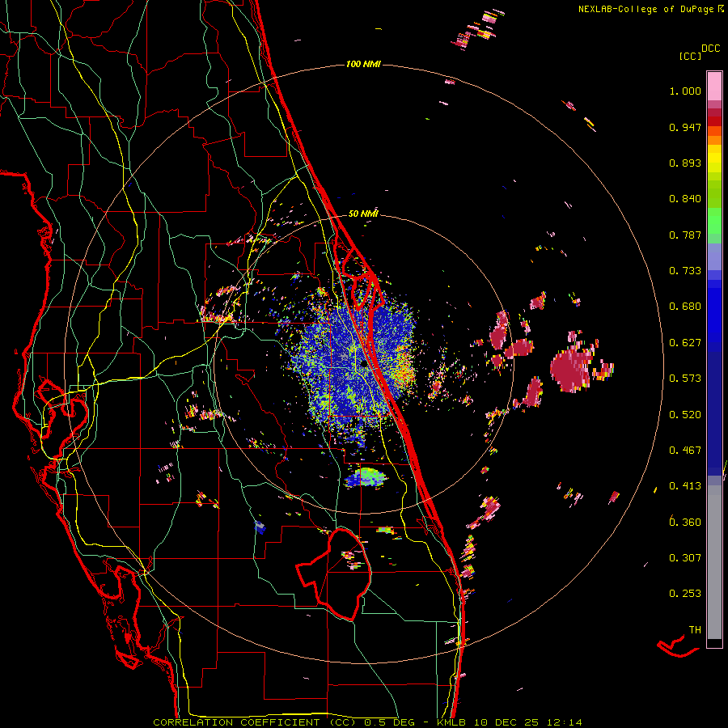
Task: Click the 0.520 scale value
Action: click(x=685, y=414)
